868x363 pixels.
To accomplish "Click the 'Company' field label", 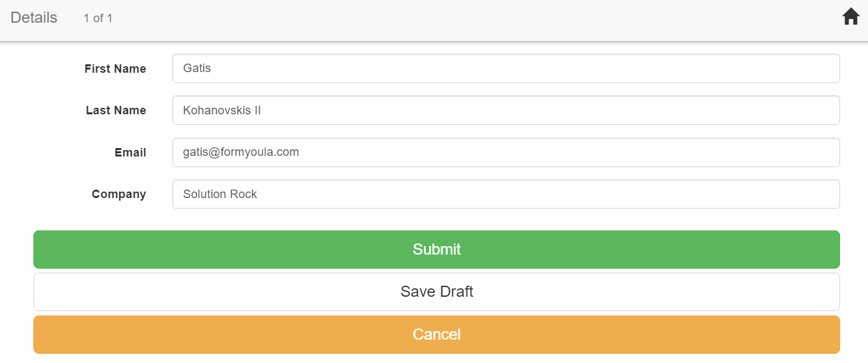I will (118, 194).
